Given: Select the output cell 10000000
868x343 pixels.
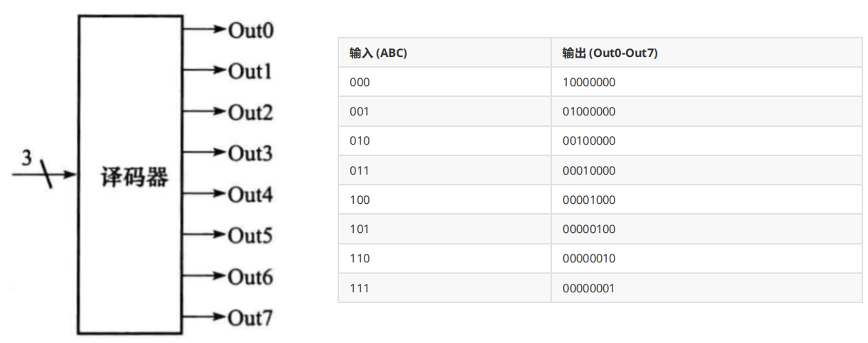Looking at the screenshot, I should tap(589, 82).
